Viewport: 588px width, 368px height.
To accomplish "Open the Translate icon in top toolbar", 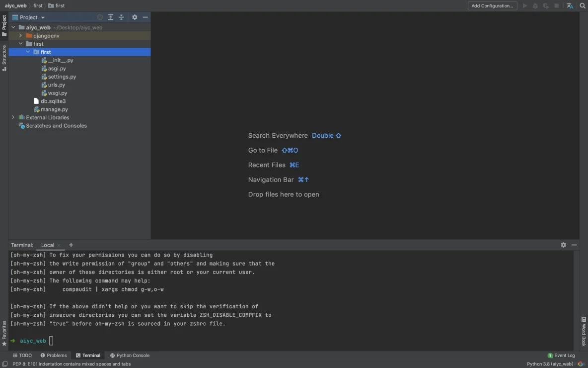I will [x=570, y=5].
